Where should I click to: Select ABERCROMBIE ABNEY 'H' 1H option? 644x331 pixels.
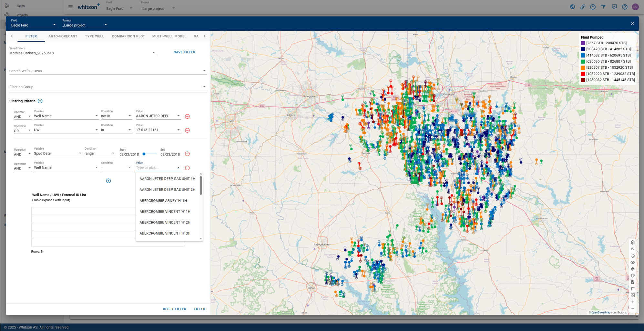click(168, 201)
